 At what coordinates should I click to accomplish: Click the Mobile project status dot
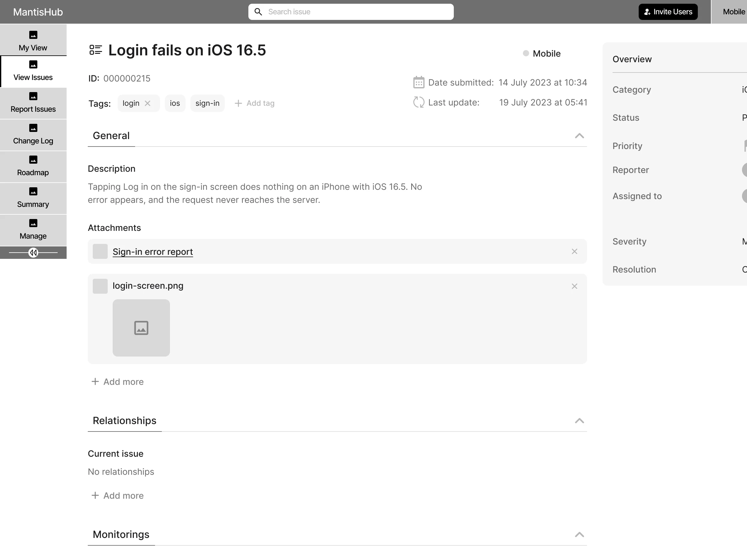(526, 53)
